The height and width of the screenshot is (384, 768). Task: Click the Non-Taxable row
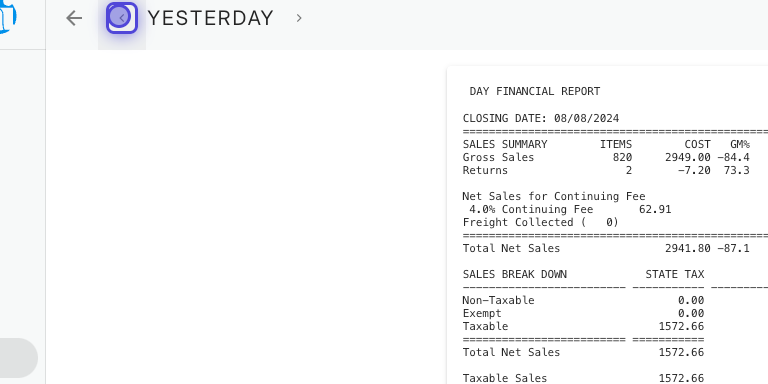click(583, 300)
